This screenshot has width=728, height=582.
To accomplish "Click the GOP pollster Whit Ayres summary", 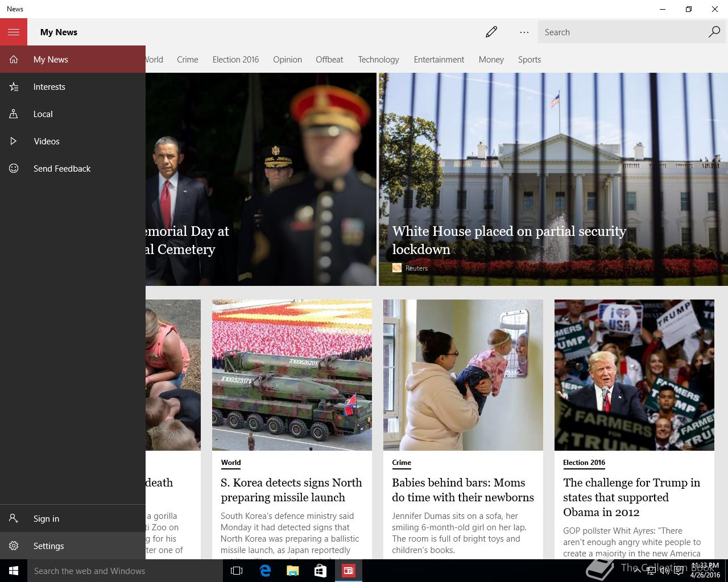I will click(x=632, y=542).
